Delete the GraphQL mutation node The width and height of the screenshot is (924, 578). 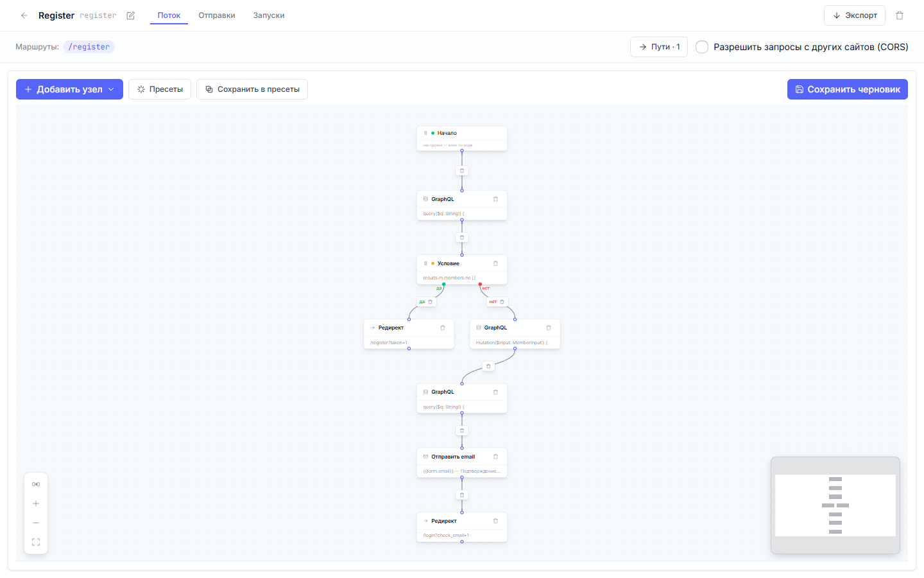point(549,328)
